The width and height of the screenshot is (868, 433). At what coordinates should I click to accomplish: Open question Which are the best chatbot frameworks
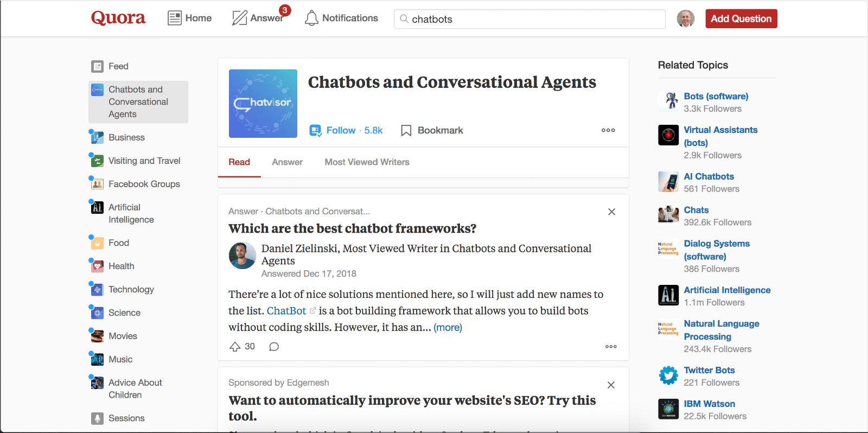[x=353, y=228]
